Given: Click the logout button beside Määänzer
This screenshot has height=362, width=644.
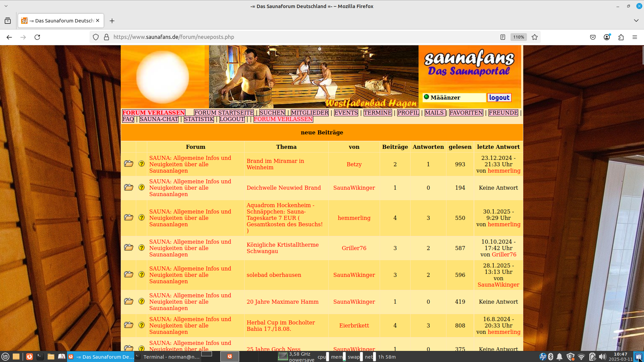Looking at the screenshot, I should [499, 98].
